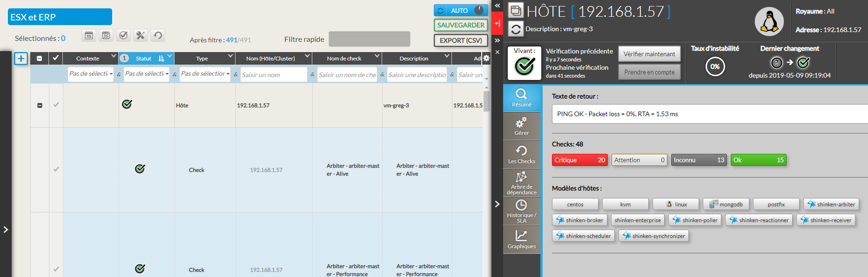Screen dimensions: 868x277
Task: Click the left sidebar expand chevron
Action: (x=6, y=230)
